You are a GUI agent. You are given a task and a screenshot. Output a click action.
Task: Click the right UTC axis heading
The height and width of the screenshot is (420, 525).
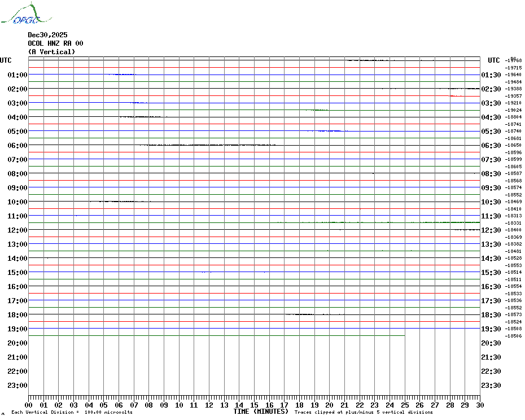493,60
